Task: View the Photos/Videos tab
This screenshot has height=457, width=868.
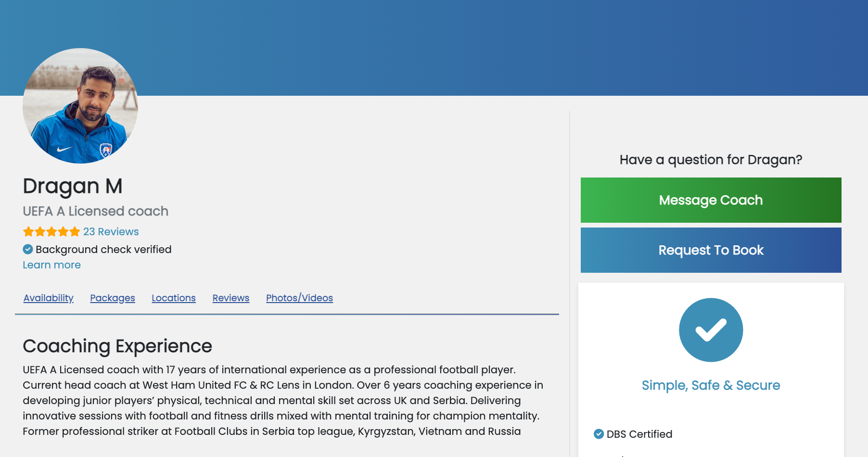Action: 299,298
